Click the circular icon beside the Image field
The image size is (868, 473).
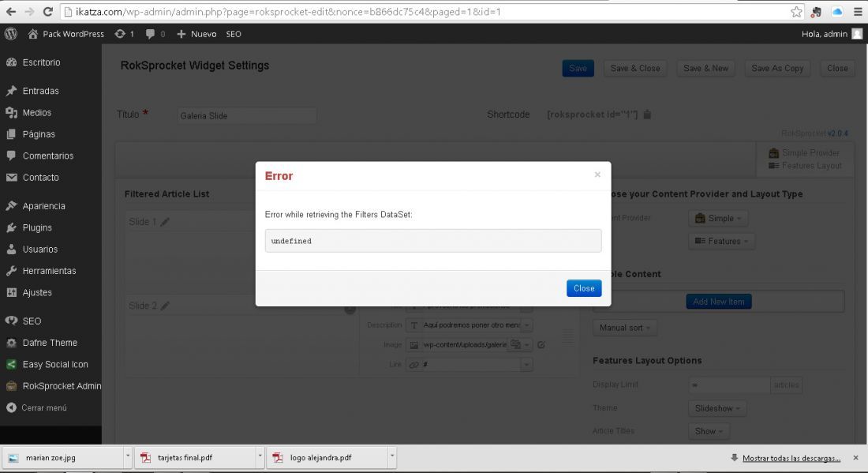coord(541,344)
